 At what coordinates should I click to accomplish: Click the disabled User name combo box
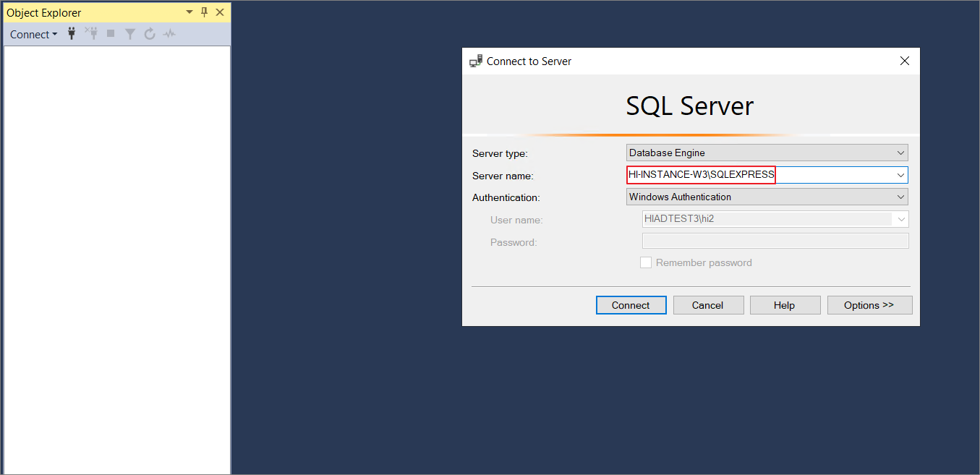pos(775,219)
